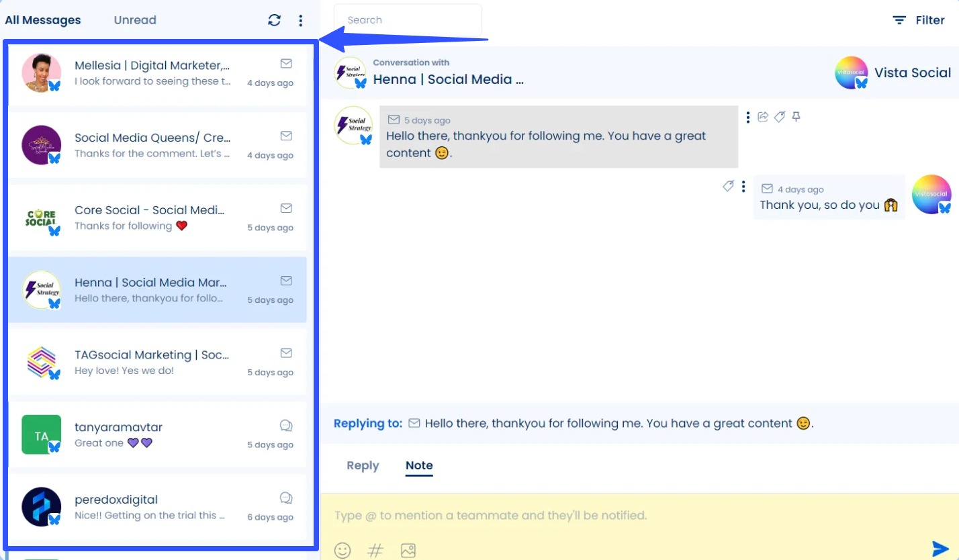Image resolution: width=959 pixels, height=560 pixels.
Task: Send the note using the paper plane icon
Action: coord(940,547)
